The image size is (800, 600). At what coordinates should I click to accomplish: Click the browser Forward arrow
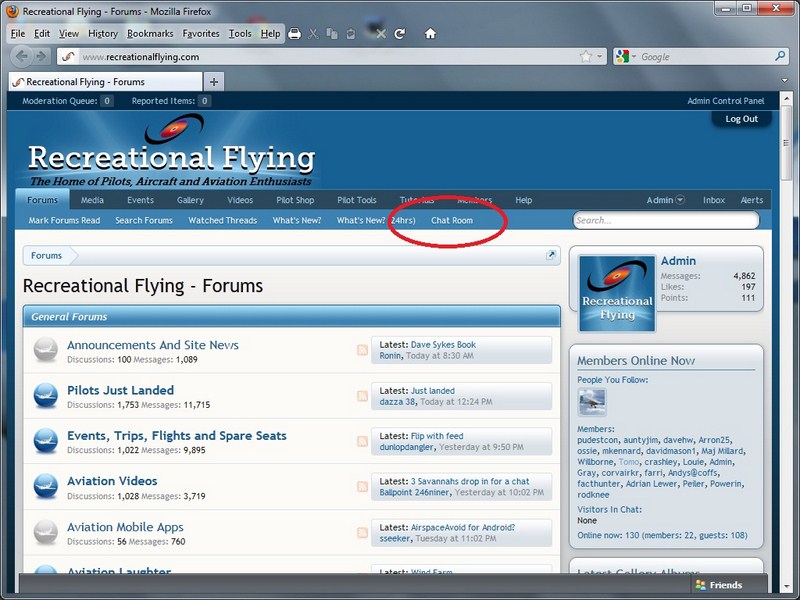(41, 56)
